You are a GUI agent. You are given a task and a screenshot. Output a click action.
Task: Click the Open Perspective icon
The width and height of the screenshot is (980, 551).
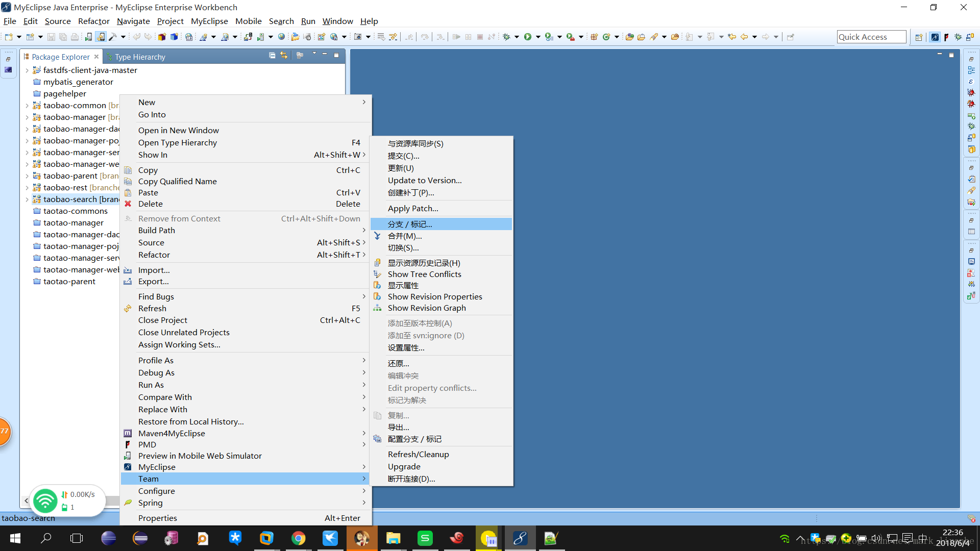[919, 37]
